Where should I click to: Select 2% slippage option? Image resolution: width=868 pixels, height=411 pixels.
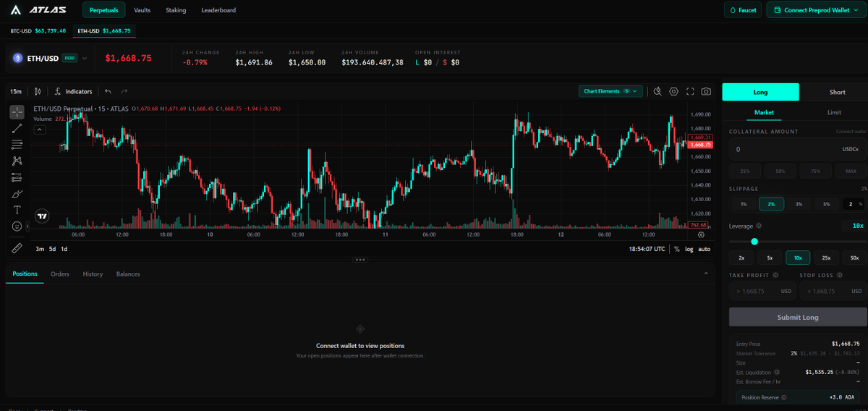click(x=771, y=204)
